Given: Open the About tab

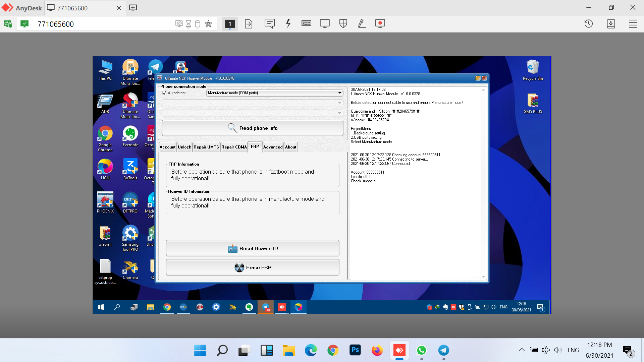Looking at the screenshot, I should click(290, 147).
